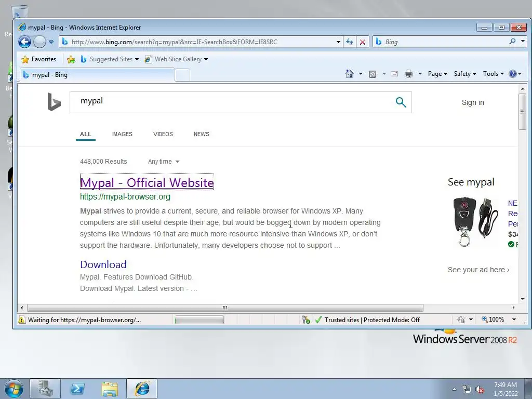The height and width of the screenshot is (399, 532).
Task: Open a new blank tab
Action: pyautogui.click(x=182, y=75)
